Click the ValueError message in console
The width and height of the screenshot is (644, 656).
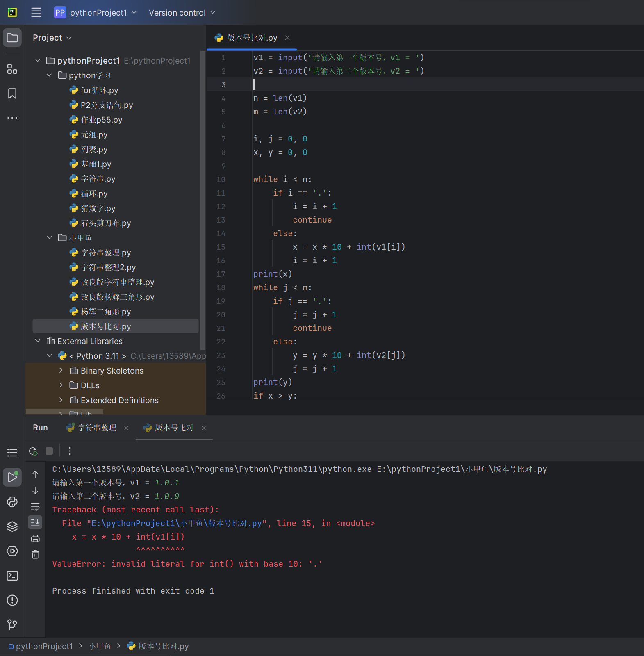[x=187, y=564]
